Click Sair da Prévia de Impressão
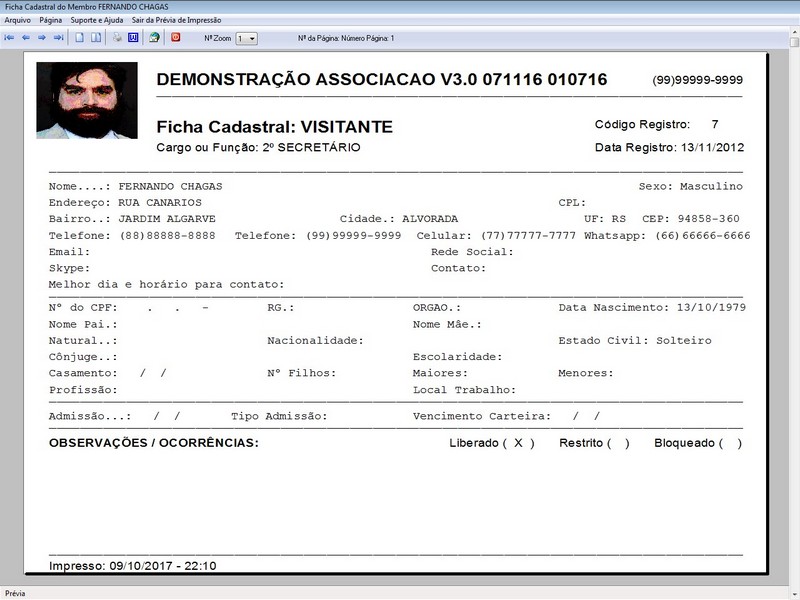Viewport: 800px width, 600px height. point(177,20)
